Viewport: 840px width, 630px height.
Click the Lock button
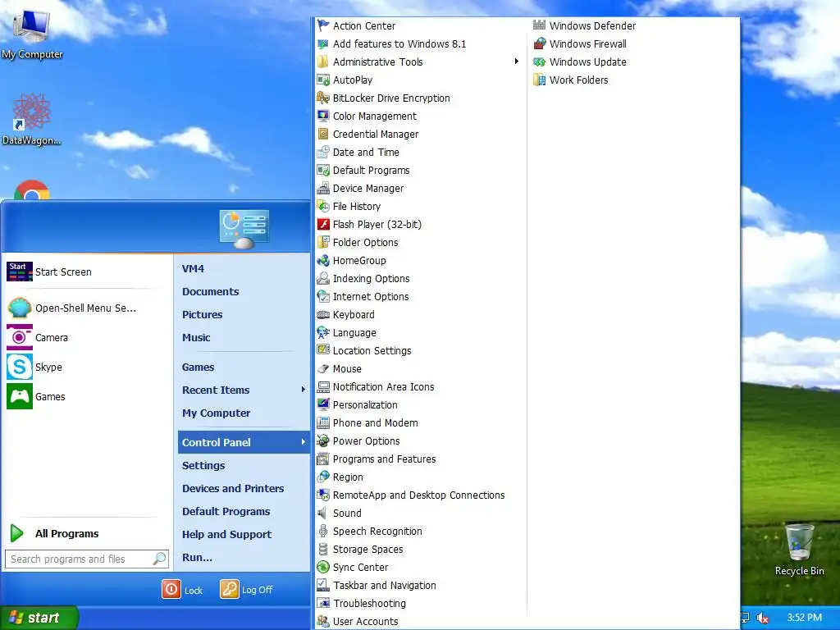pyautogui.click(x=183, y=590)
